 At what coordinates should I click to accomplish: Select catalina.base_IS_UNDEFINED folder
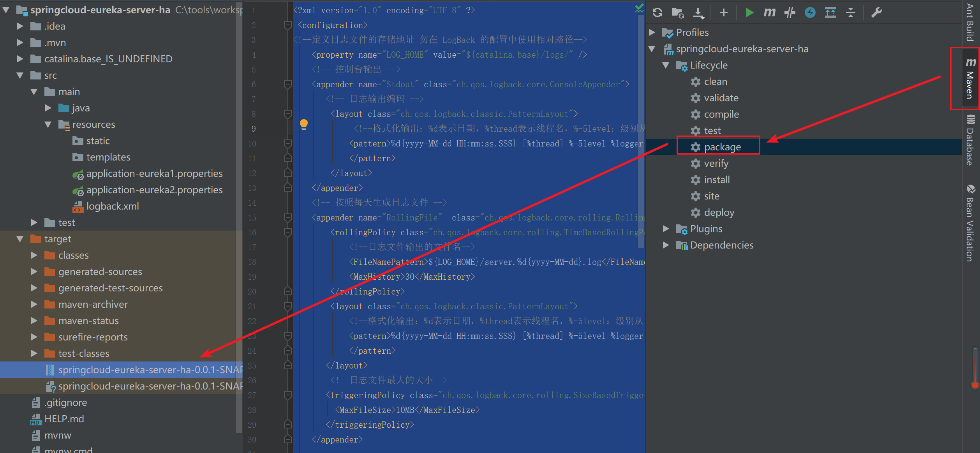[101, 59]
